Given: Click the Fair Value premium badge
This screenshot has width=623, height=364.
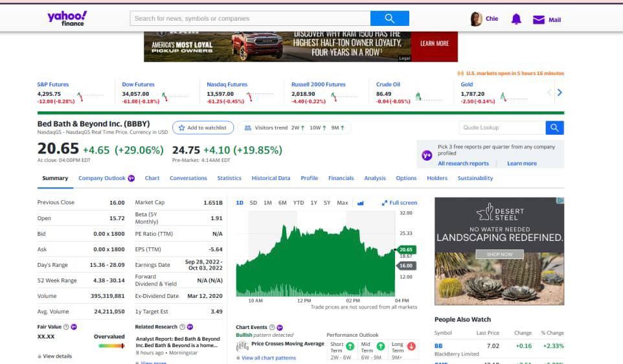Looking at the screenshot, I should pos(74,327).
